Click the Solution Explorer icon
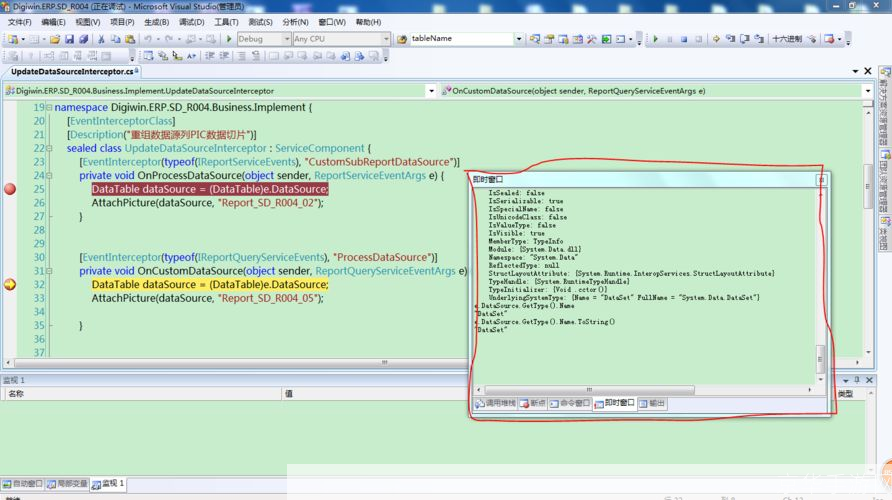This screenshot has width=892, height=500. click(535, 39)
